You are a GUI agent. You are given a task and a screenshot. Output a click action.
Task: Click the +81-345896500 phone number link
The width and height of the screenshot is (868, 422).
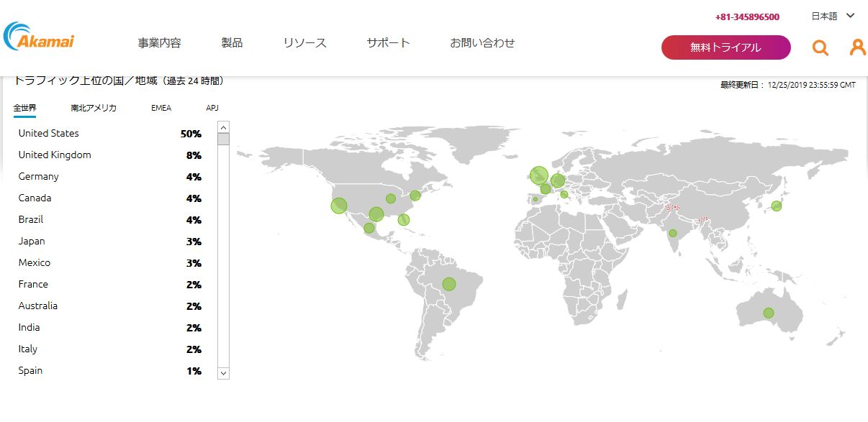[747, 17]
